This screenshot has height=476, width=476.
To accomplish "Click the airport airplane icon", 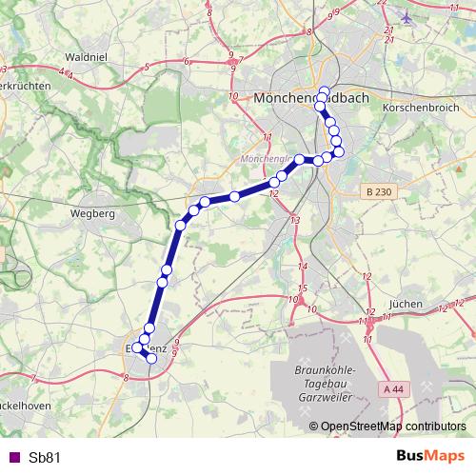I will [x=407, y=18].
